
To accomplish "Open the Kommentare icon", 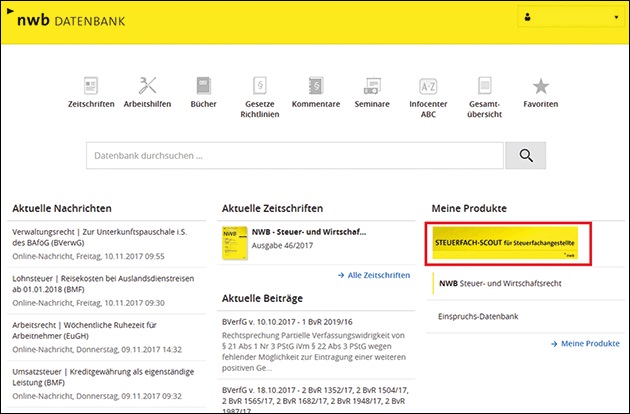I will (x=316, y=86).
